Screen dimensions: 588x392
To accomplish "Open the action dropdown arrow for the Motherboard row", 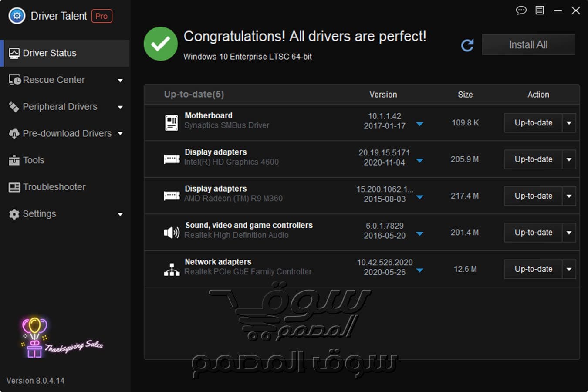I will [x=569, y=123].
